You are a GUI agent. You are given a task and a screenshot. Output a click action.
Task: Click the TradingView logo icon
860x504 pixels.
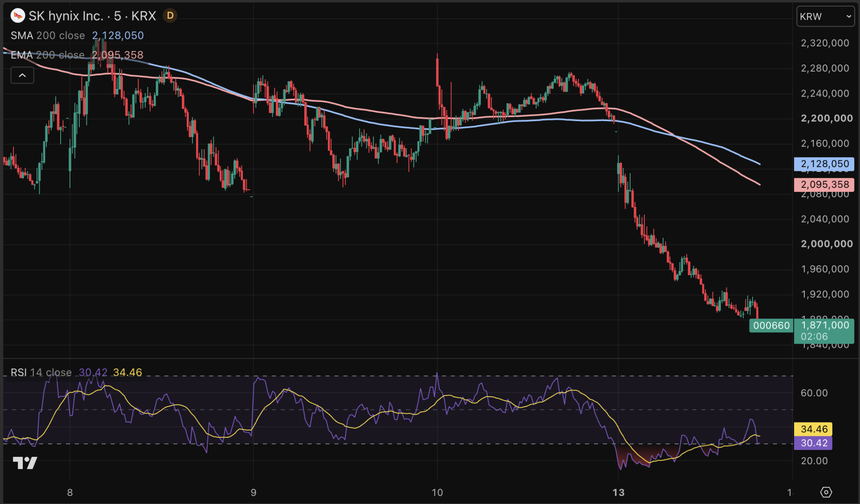pos(25,463)
